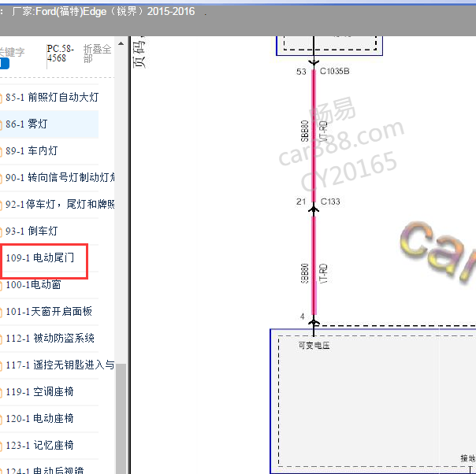Open 120-1 电动座椅 diagram

(39, 419)
